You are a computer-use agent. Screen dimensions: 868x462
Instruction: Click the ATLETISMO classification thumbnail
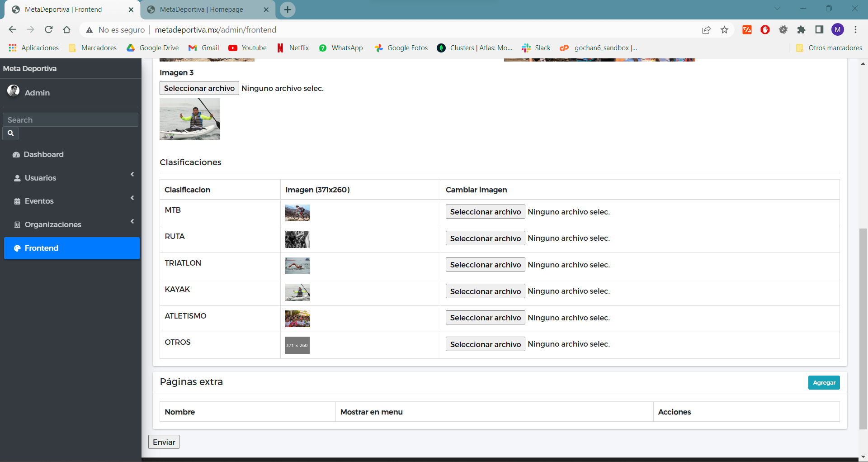point(297,319)
